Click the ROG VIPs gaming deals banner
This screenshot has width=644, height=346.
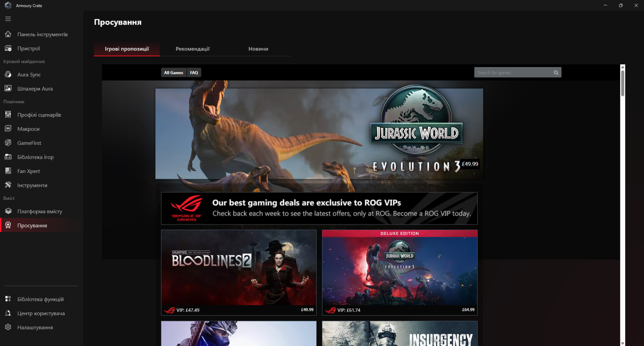[x=319, y=208]
